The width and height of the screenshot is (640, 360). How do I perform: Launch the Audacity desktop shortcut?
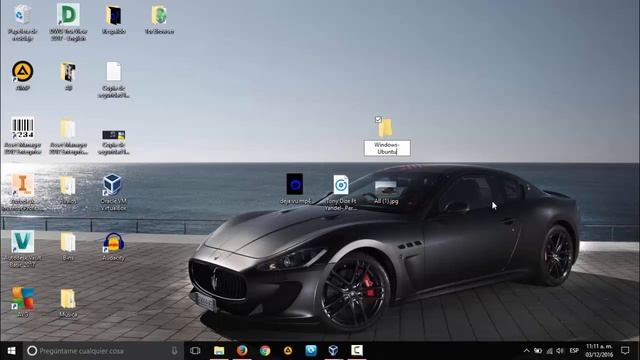tap(113, 242)
